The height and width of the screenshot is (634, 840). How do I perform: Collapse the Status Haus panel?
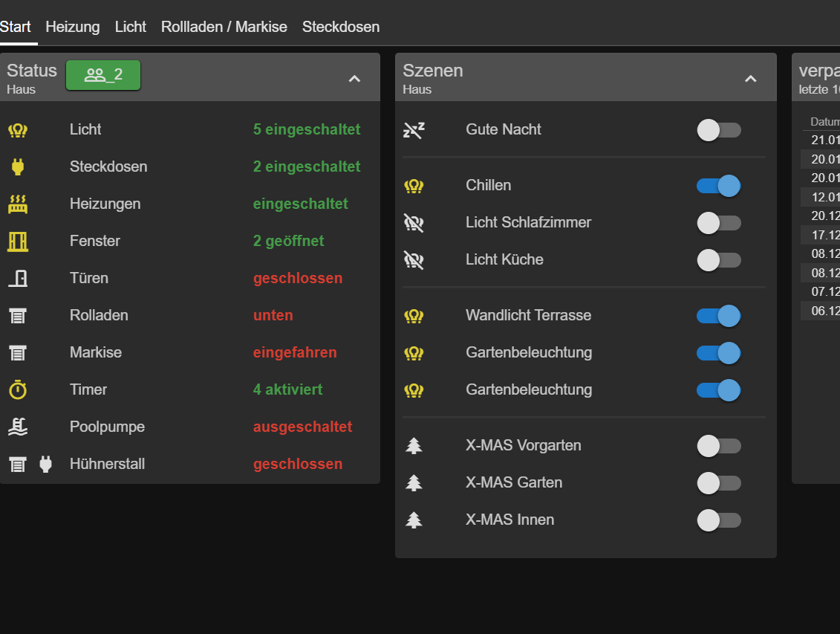click(354, 78)
